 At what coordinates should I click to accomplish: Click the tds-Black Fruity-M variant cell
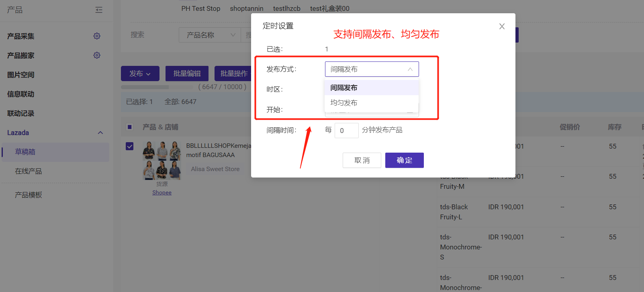click(454, 182)
